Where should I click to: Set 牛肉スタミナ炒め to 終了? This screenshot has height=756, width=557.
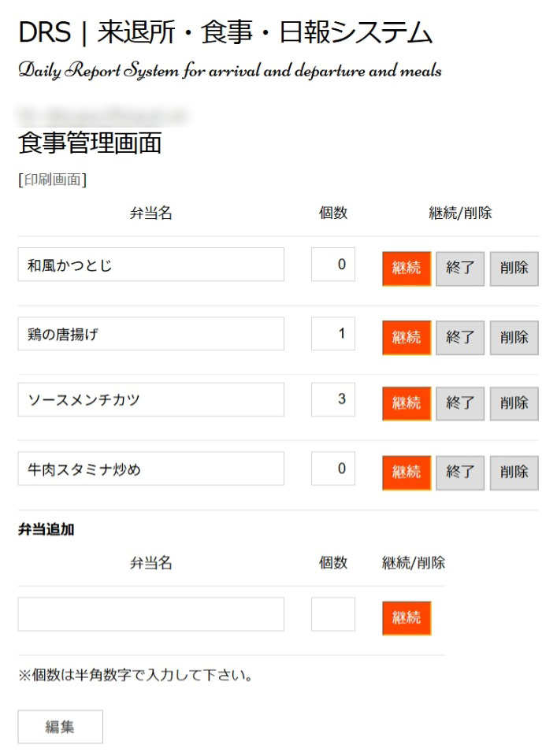point(460,473)
